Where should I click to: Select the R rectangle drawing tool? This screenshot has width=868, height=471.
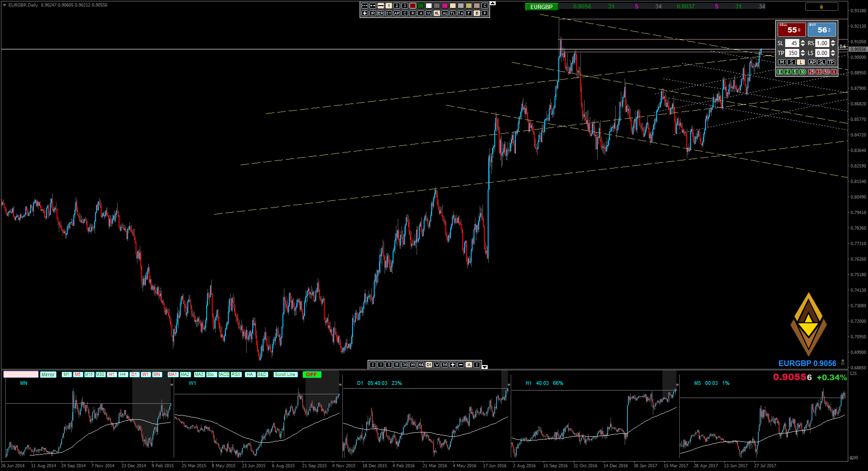(413, 13)
